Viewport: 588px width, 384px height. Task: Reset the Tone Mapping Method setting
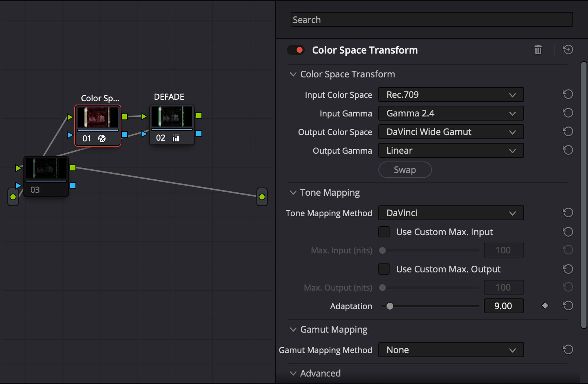568,213
